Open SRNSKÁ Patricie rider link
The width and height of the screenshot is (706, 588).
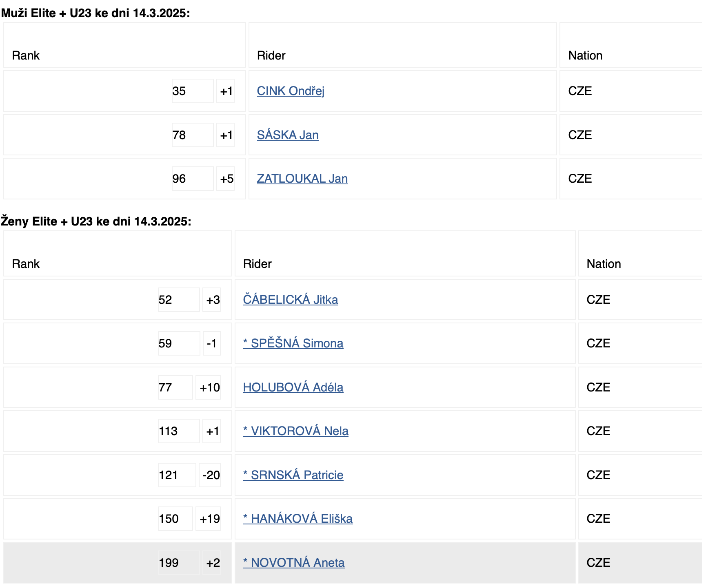pyautogui.click(x=293, y=475)
